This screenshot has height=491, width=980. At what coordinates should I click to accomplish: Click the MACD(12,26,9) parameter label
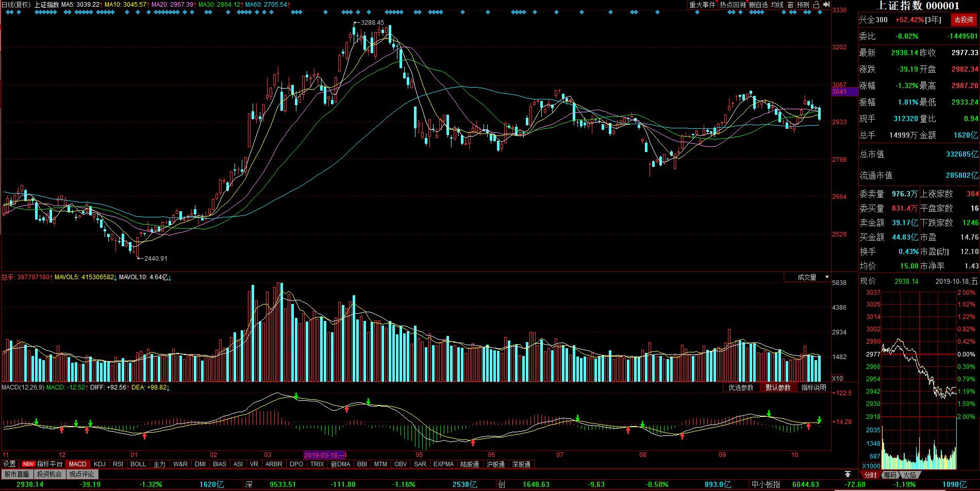[23, 387]
